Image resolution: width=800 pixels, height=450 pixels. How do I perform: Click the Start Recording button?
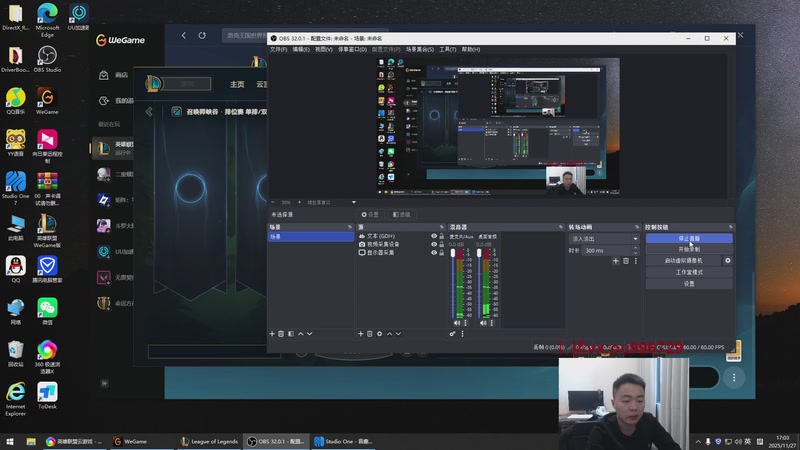(689, 249)
